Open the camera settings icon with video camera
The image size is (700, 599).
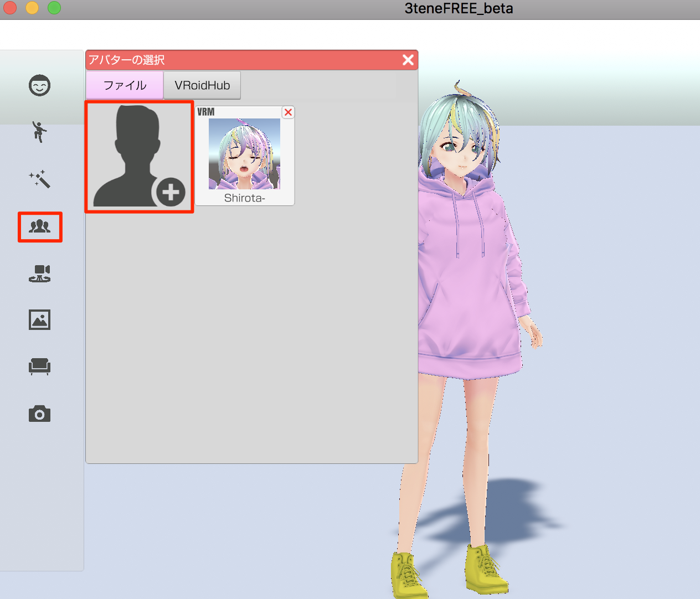pyautogui.click(x=39, y=273)
